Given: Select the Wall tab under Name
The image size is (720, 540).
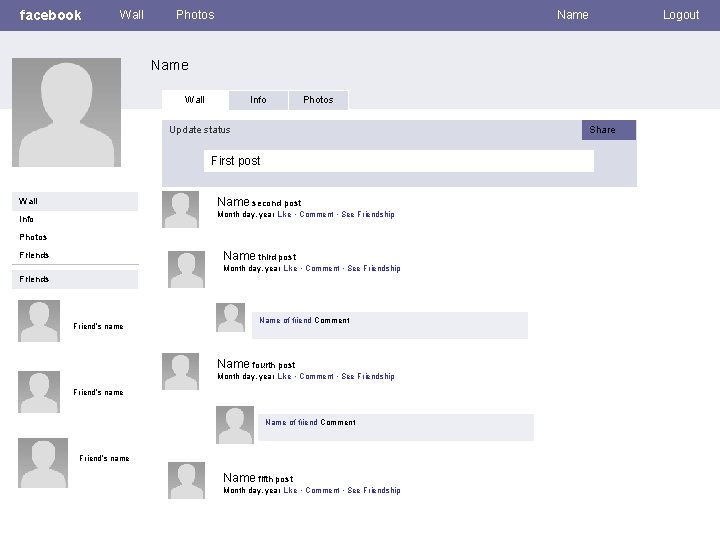Looking at the screenshot, I should (195, 100).
